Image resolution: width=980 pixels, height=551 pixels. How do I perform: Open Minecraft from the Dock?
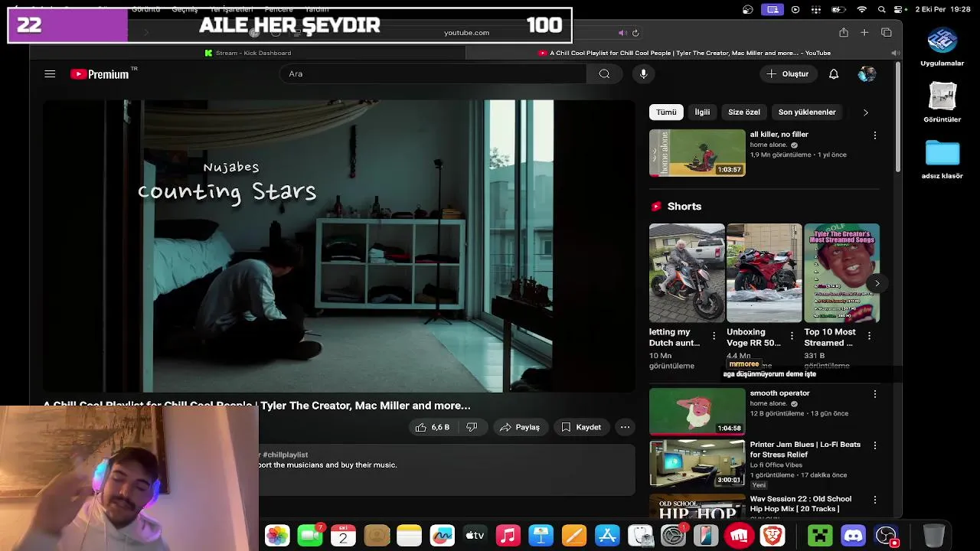pos(820,535)
